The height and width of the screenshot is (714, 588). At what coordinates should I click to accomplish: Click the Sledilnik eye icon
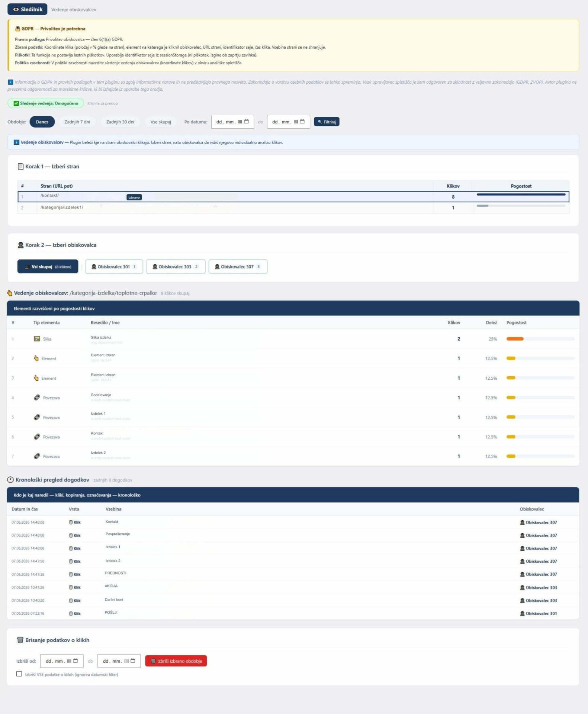point(16,9)
